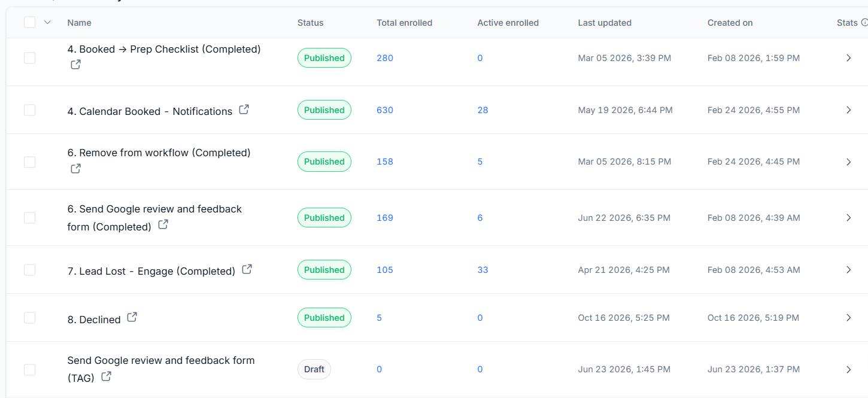This screenshot has height=398, width=868.
Task: Open external link icon for Send Google review (TAG)
Action: pyautogui.click(x=106, y=376)
